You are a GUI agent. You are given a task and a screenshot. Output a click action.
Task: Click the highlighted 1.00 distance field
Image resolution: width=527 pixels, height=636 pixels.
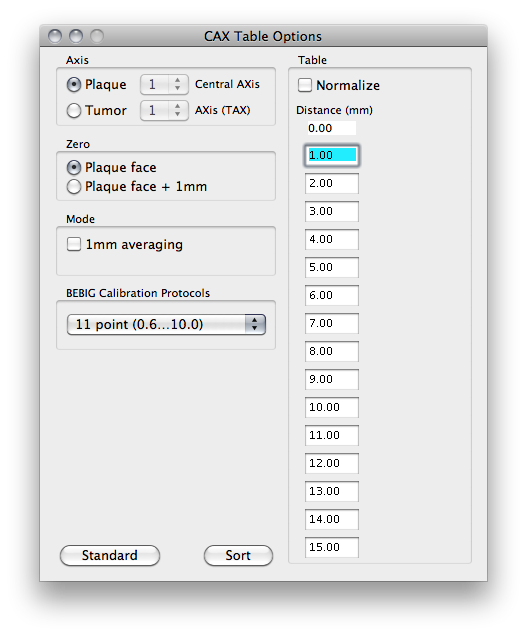pyautogui.click(x=332, y=155)
